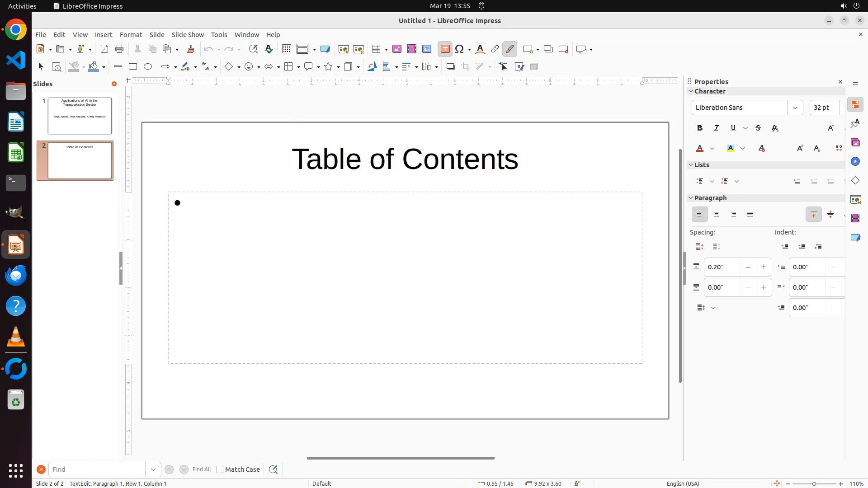Select the Rectangle drawing tool
868x488 pixels.
(x=133, y=67)
